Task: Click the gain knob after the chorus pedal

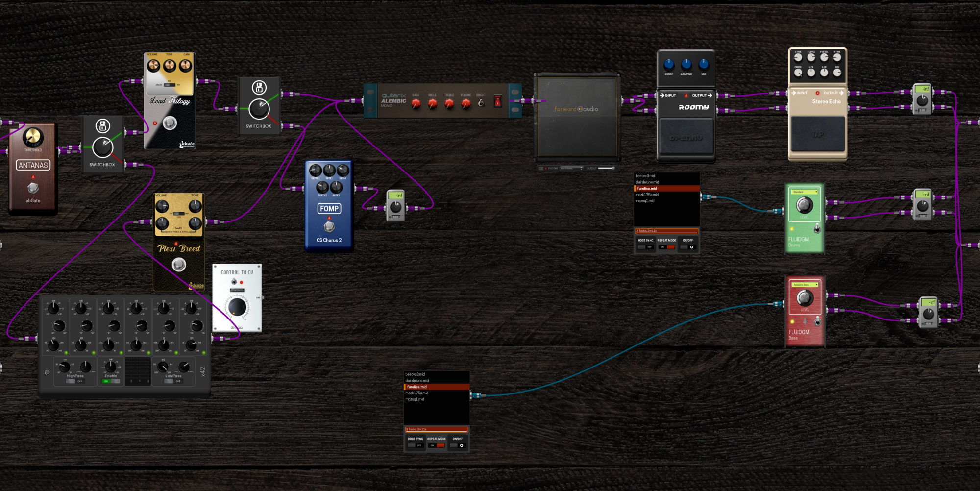Action: tap(395, 207)
